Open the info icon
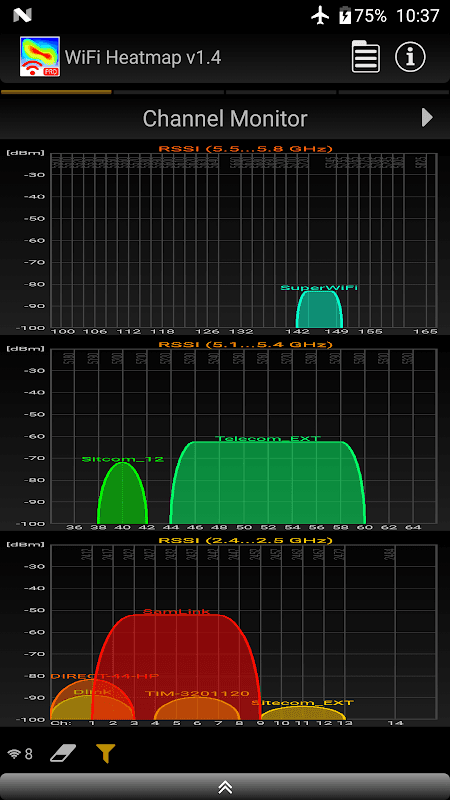Screen dimensions: 450x800 tap(410, 58)
